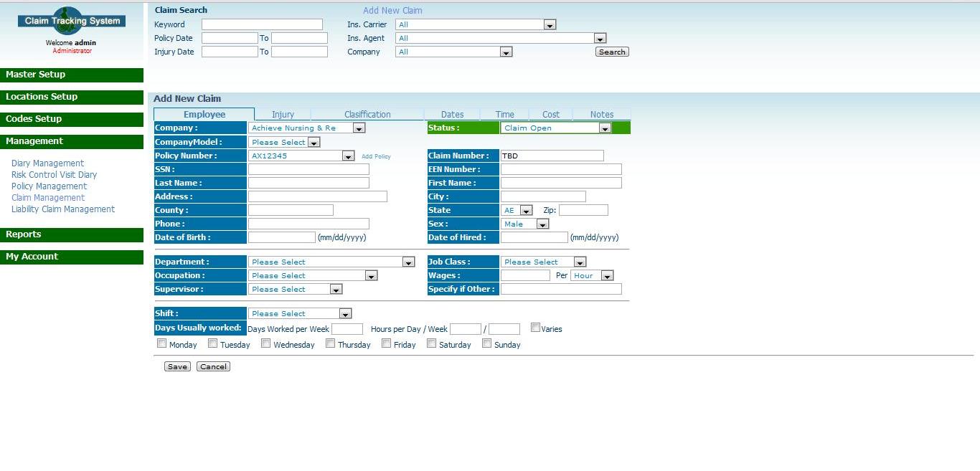Image resolution: width=980 pixels, height=471 pixels.
Task: Focus the Date of Hired field
Action: (x=534, y=237)
